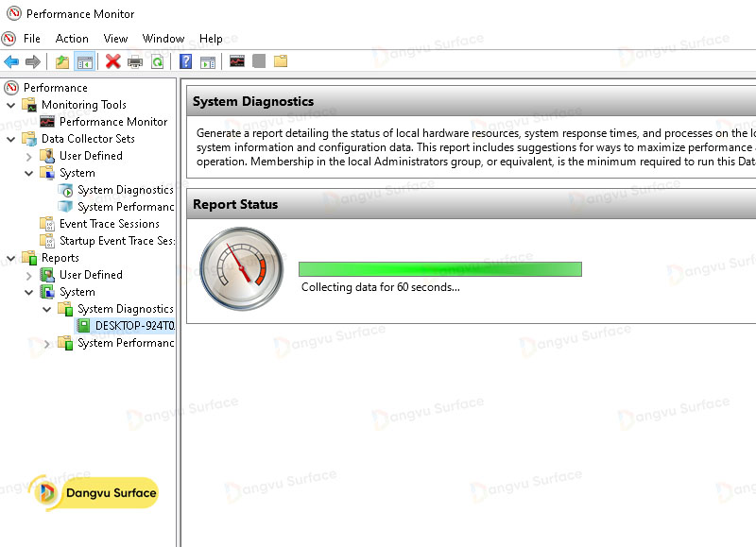Select Event Trace Sessions in tree
756x547 pixels.
(x=109, y=224)
